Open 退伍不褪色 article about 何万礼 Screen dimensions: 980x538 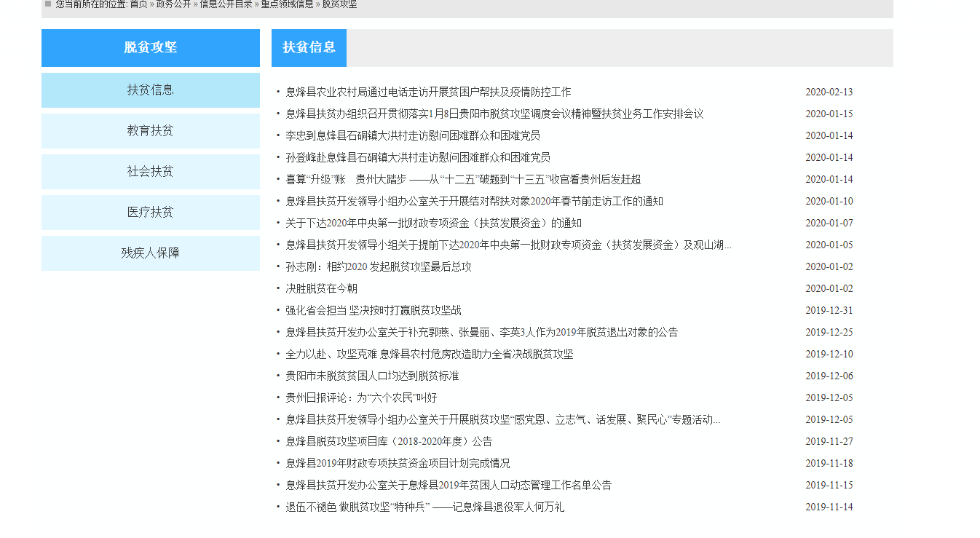point(424,507)
